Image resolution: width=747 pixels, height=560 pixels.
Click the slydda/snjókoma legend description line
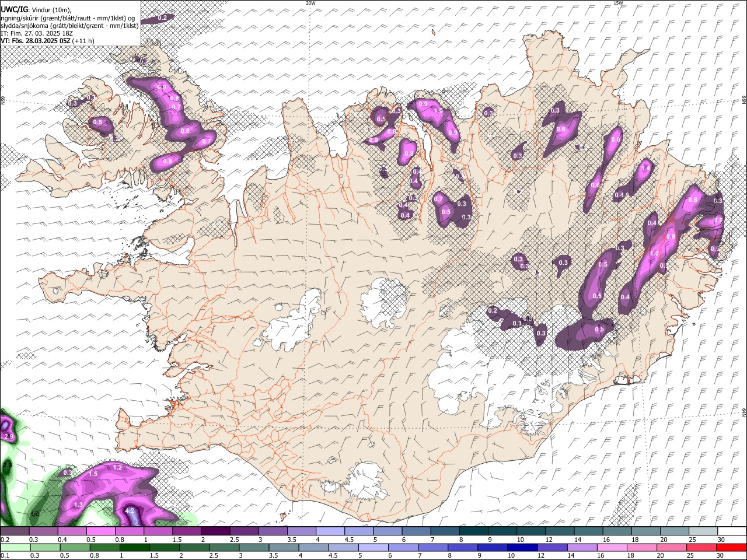[69, 26]
